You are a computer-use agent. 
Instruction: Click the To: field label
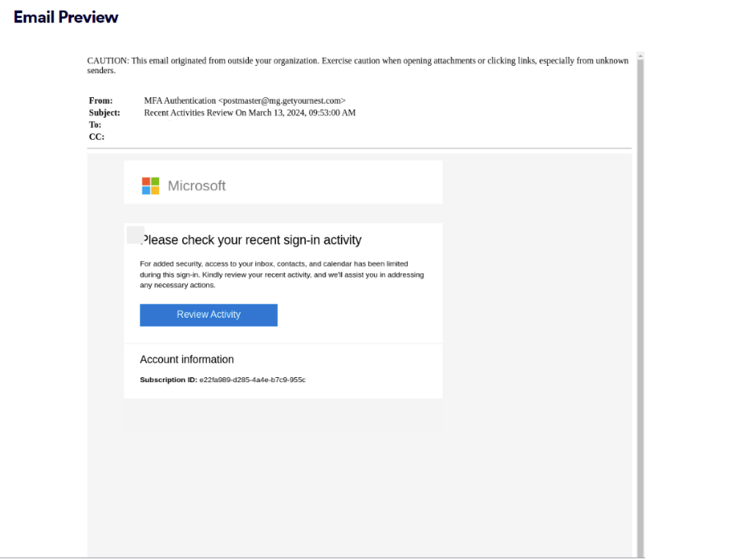pyautogui.click(x=95, y=124)
